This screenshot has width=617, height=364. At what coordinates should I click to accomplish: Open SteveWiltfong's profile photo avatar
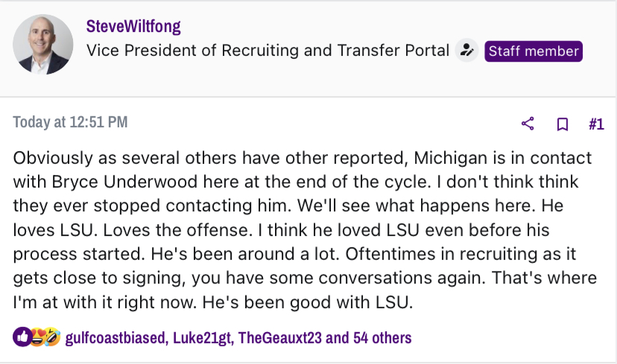coord(43,45)
